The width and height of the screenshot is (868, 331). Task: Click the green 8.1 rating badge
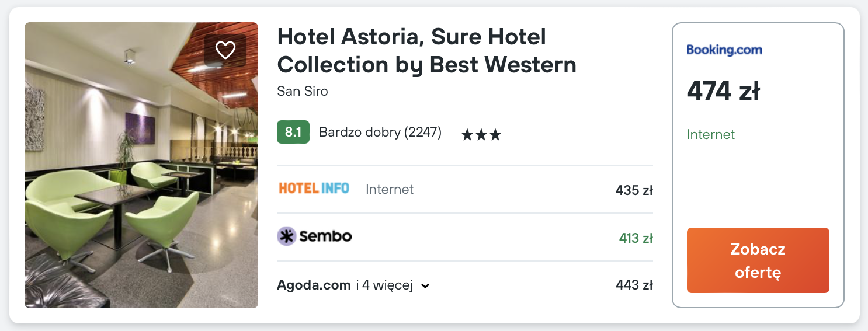click(x=293, y=133)
